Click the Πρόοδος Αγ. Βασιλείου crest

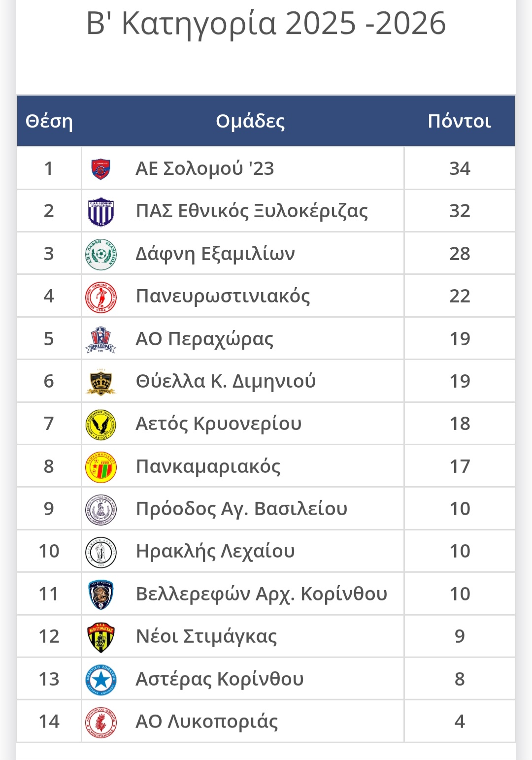coord(101,510)
